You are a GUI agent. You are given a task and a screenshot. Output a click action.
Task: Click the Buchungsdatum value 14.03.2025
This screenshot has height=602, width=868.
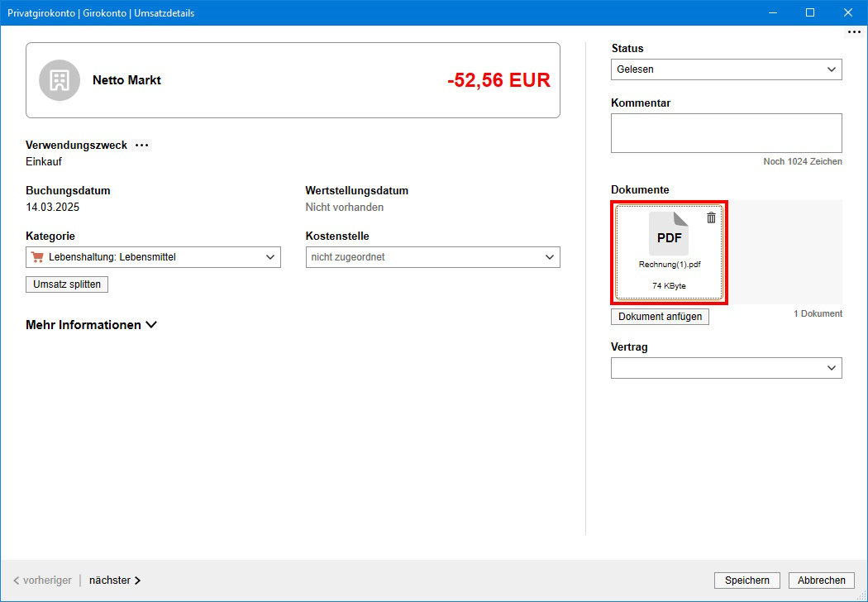point(53,207)
